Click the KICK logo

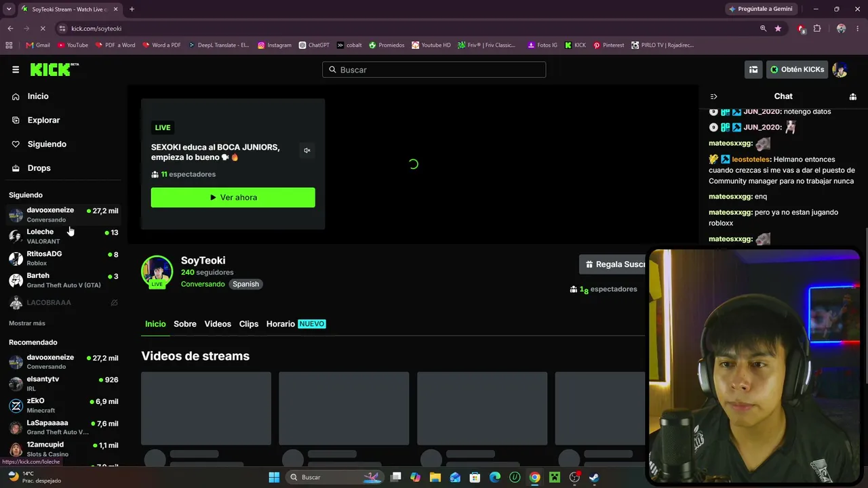(x=54, y=69)
